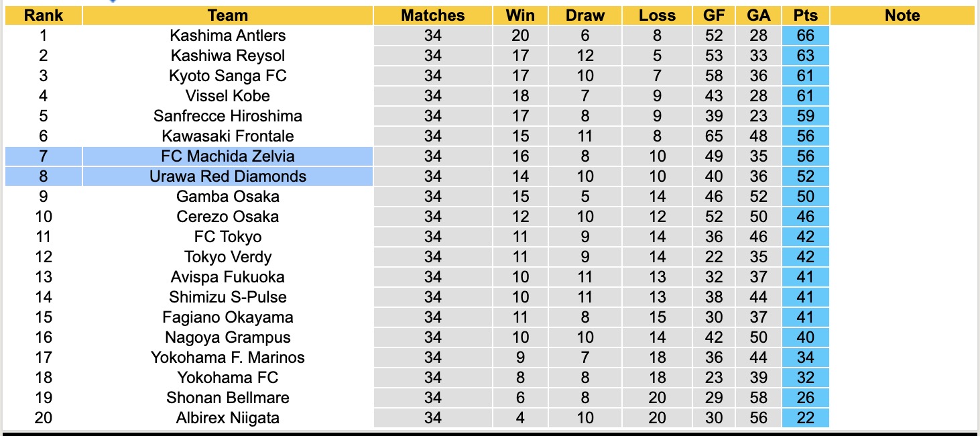980x436 pixels.
Task: Click the Pts column header
Action: click(805, 15)
